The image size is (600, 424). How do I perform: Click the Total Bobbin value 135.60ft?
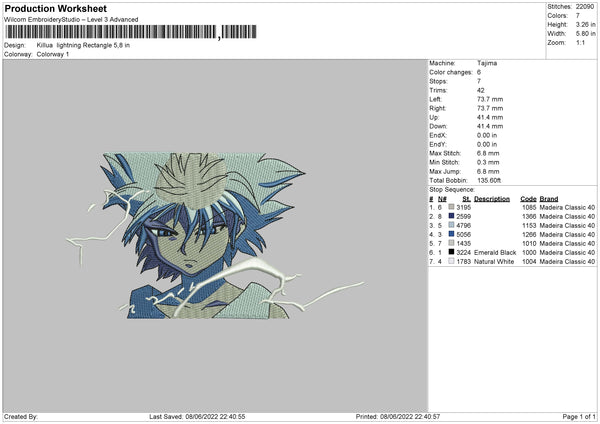489,180
